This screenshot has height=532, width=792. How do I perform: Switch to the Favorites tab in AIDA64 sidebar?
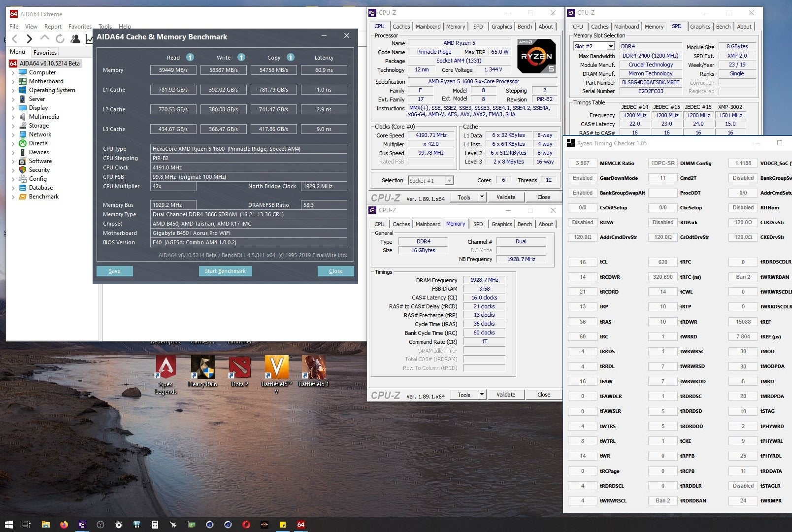pos(45,53)
